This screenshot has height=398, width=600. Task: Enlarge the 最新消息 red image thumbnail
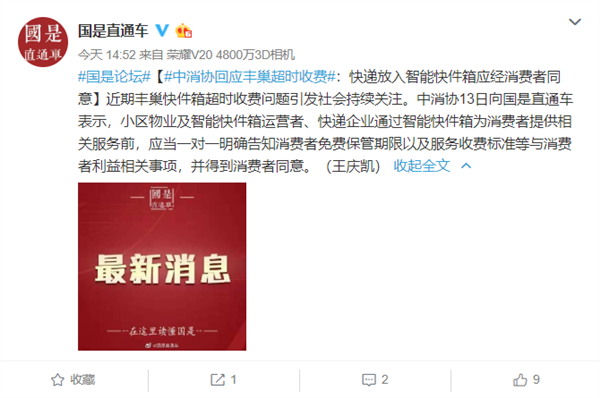tap(162, 266)
